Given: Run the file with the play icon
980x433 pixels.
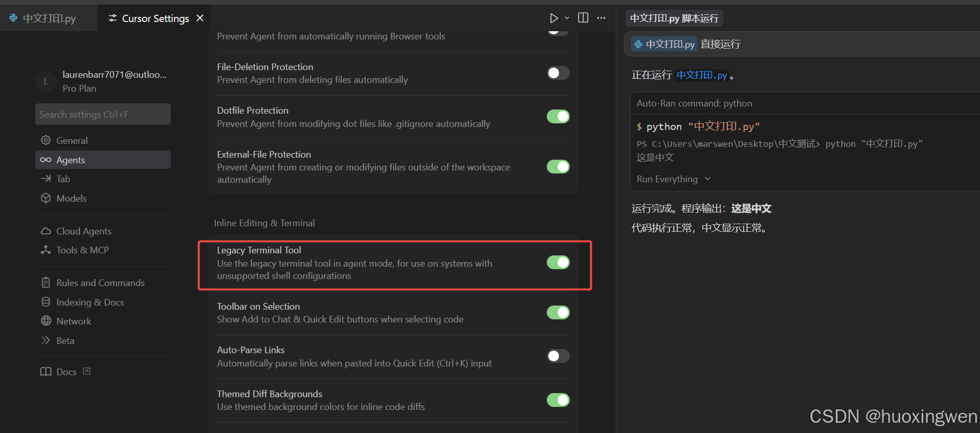Looking at the screenshot, I should pos(553,18).
